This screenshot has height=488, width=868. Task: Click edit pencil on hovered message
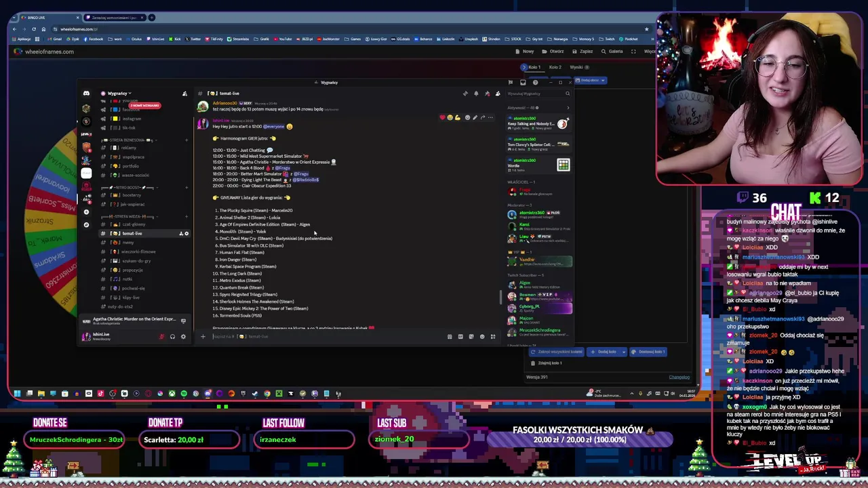(x=475, y=117)
